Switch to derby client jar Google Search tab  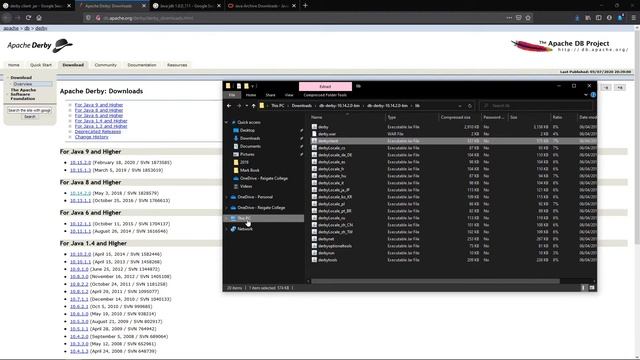tap(37, 6)
